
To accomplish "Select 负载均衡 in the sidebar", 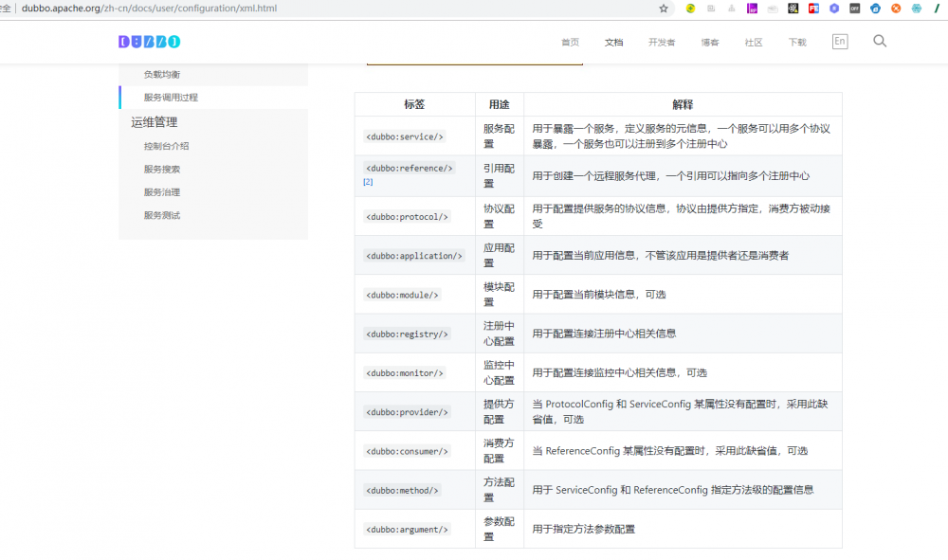I will [162, 75].
